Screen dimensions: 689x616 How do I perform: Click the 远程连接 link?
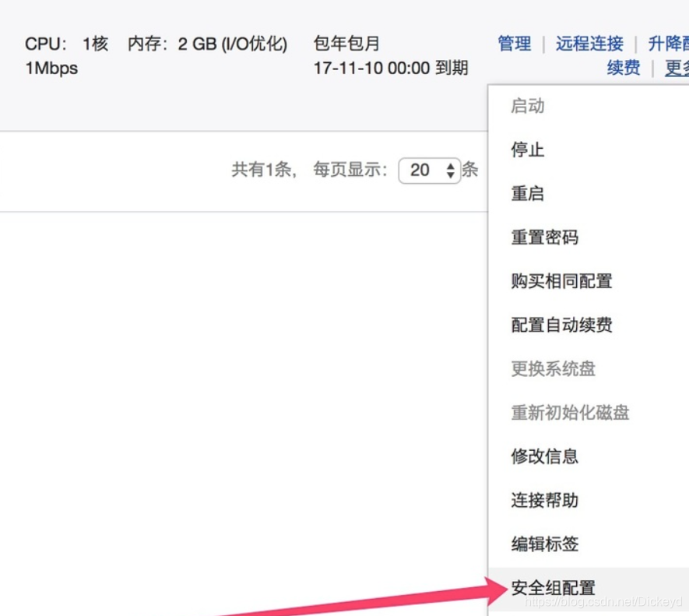click(589, 44)
